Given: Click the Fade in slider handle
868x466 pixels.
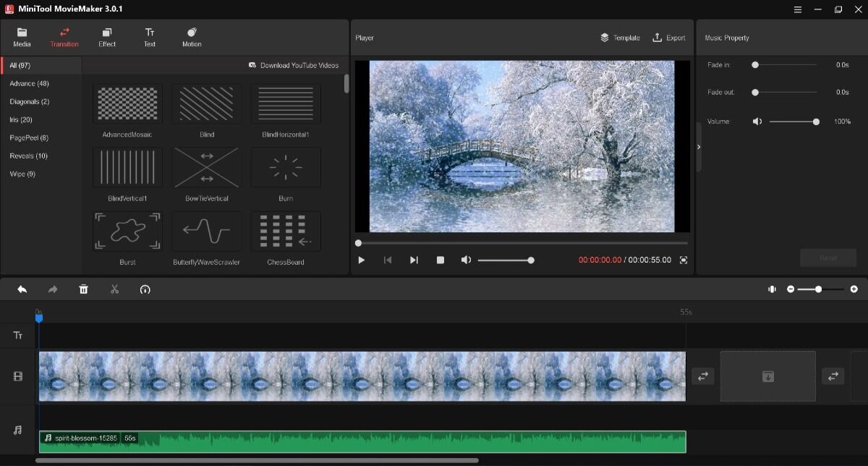Looking at the screenshot, I should click(x=754, y=64).
